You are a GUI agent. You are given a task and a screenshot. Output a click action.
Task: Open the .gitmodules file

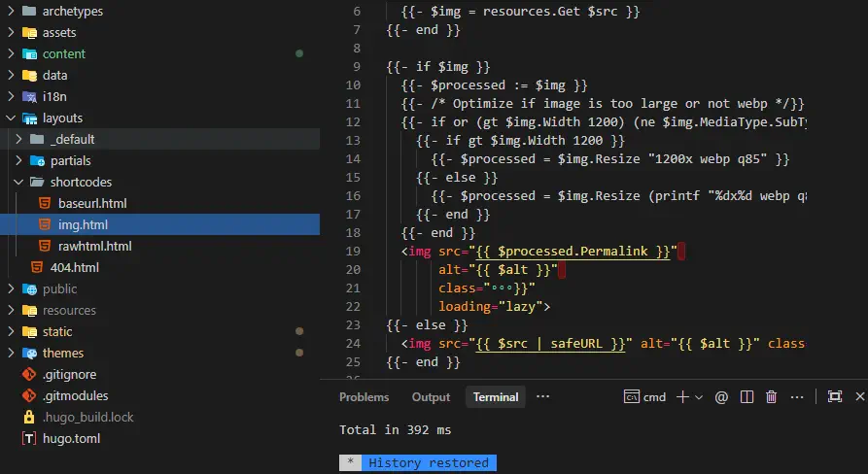(75, 396)
